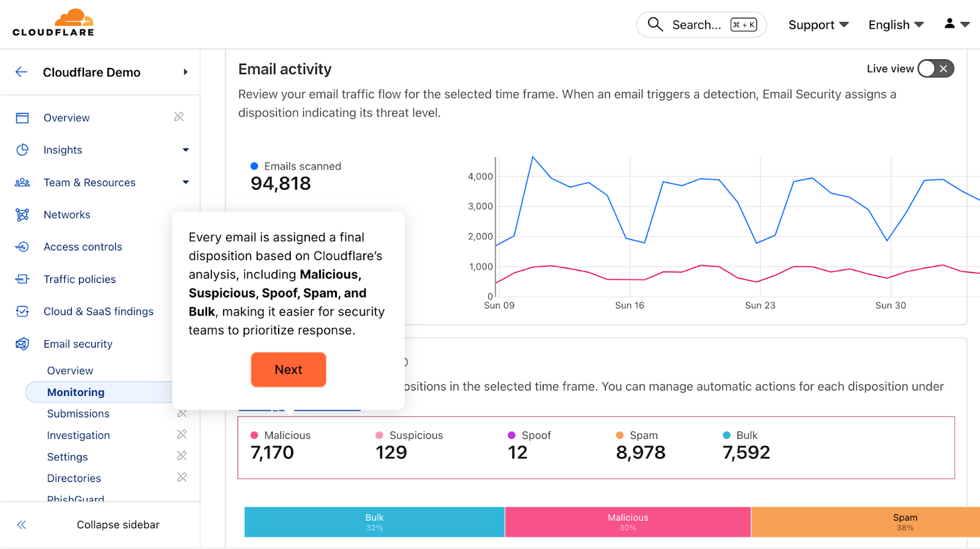Screen dimensions: 980x549
Task: Click the pin icon next to Directories
Action: click(x=182, y=477)
